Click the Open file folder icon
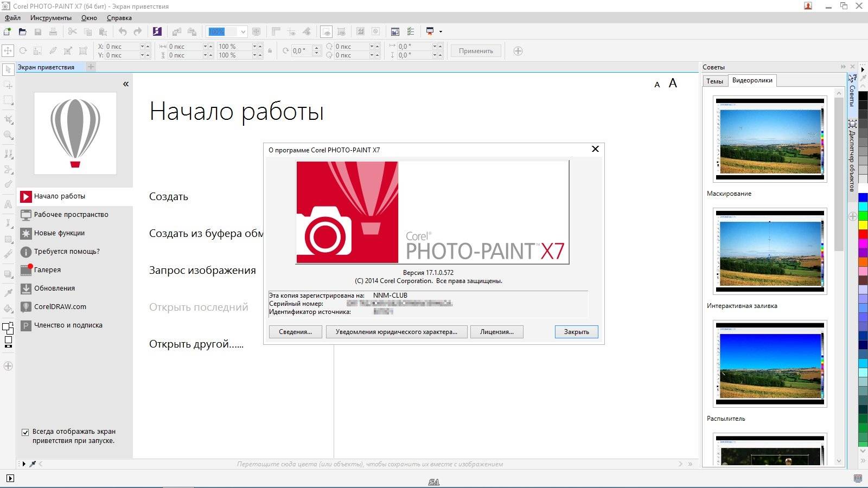The width and height of the screenshot is (868, 488). coord(23,31)
